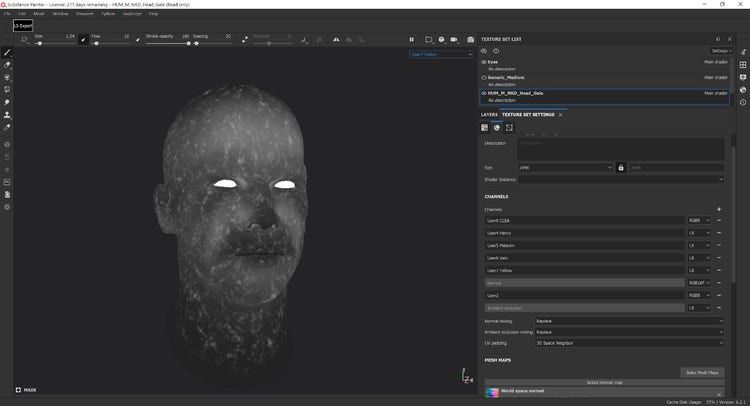Open the UV padding dropdown
Screen dimensions: 750x406
629,343
